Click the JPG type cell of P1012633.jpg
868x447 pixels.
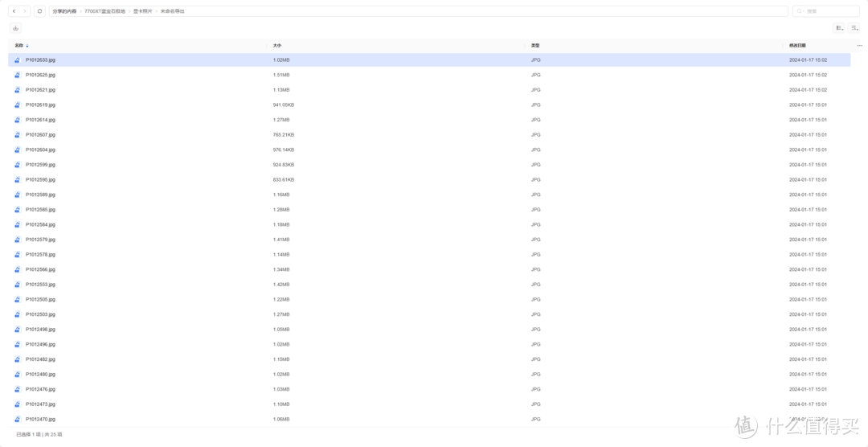[x=535, y=59]
